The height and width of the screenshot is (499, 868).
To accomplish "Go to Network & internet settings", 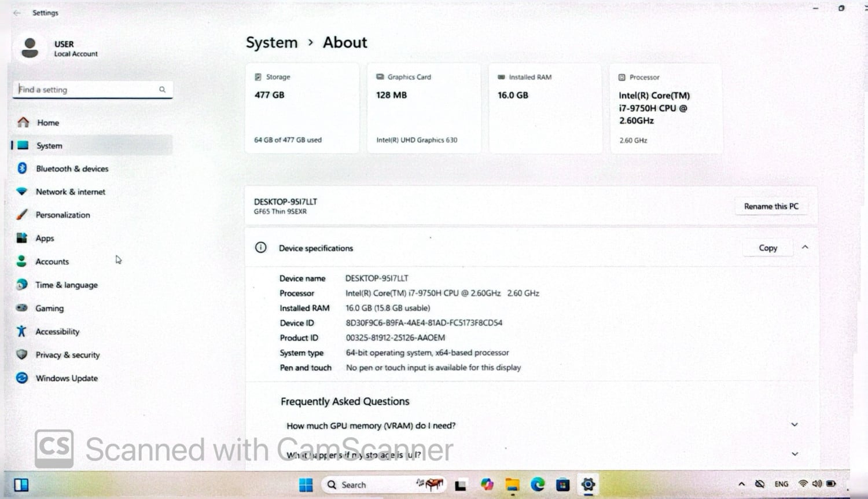I will pyautogui.click(x=70, y=192).
